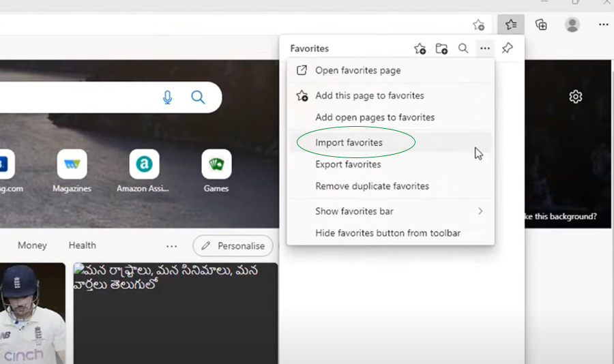The width and height of the screenshot is (614, 364).
Task: Open browser Settings and more ellipsis
Action: click(x=603, y=25)
